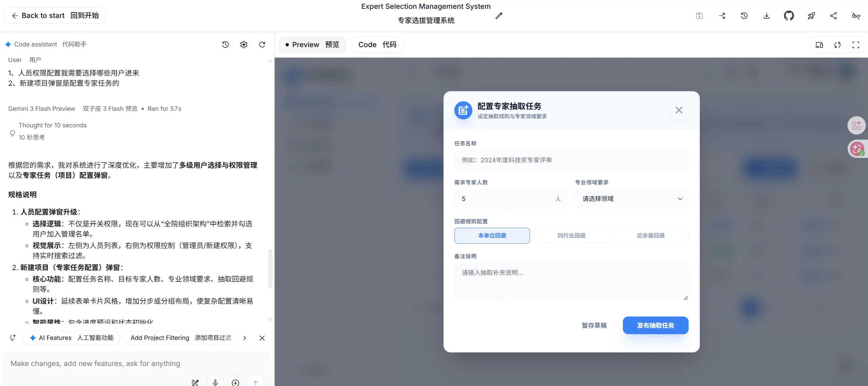868x386 pixels.
Task: Click chevron to show more suggestions
Action: coord(244,338)
